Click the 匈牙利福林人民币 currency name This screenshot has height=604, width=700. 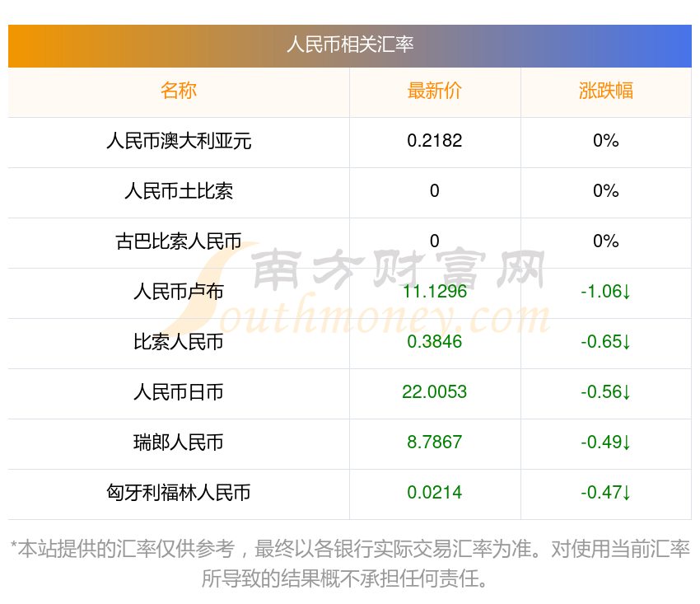tap(179, 493)
